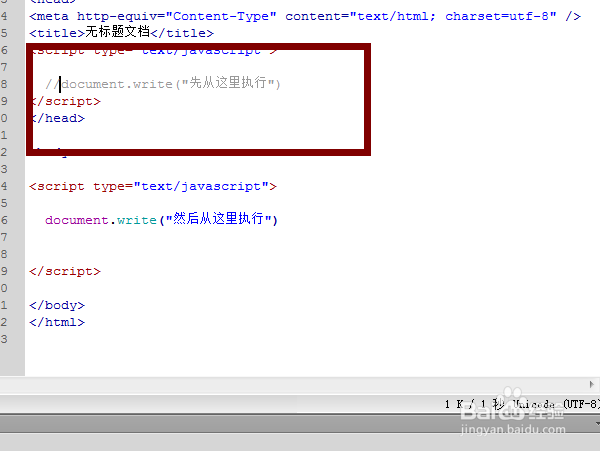This screenshot has height=451, width=600.
Task: Click the Unicode (UTF-8) encoding status text
Action: coord(556,404)
